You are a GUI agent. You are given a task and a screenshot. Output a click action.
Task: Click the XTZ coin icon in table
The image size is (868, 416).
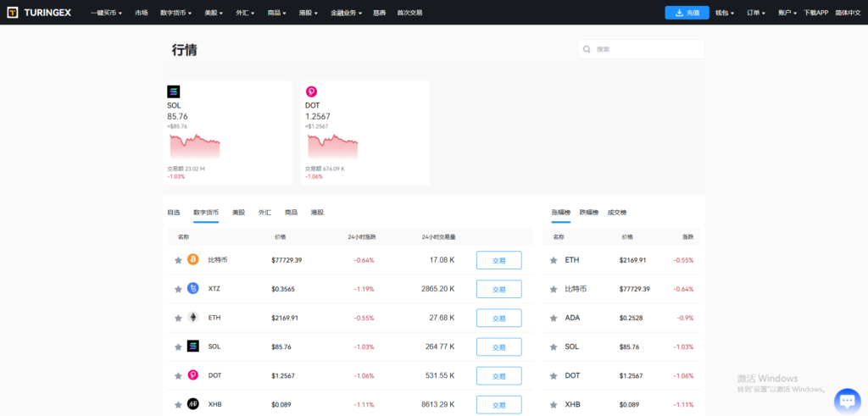pyautogui.click(x=192, y=289)
